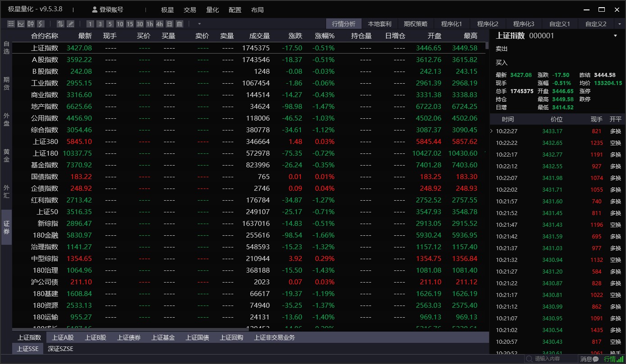626x364 pixels.
Task: Open the 量化 menu
Action: pyautogui.click(x=213, y=9)
